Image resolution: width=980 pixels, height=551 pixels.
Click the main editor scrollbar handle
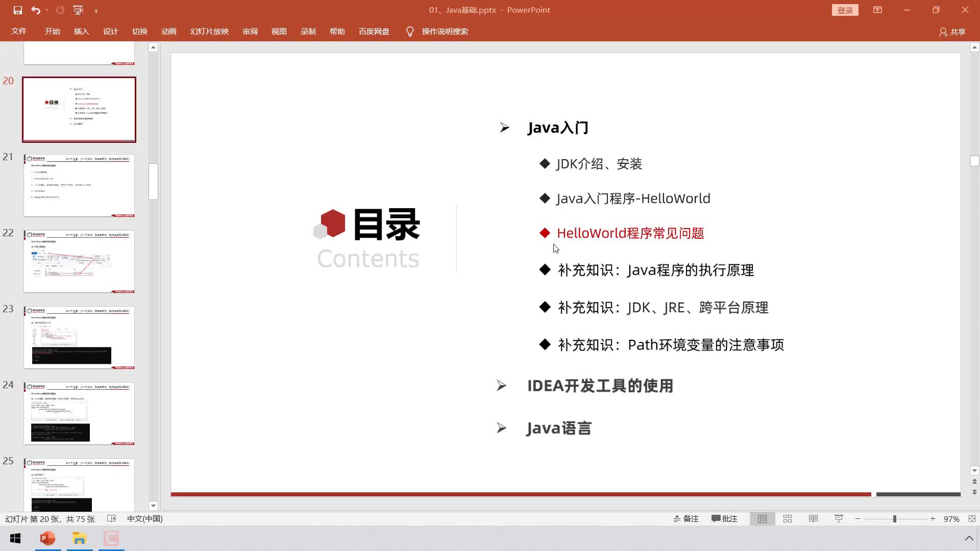point(974,161)
